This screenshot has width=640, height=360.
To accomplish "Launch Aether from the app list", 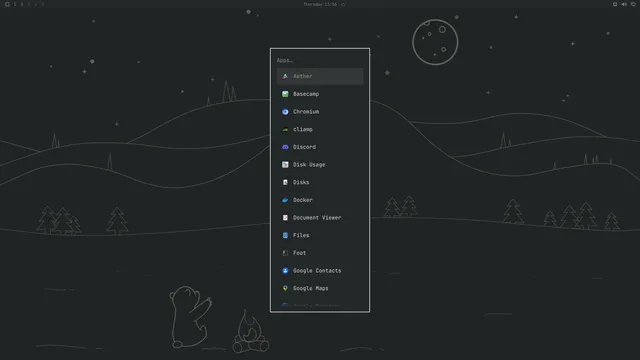I will pos(320,76).
